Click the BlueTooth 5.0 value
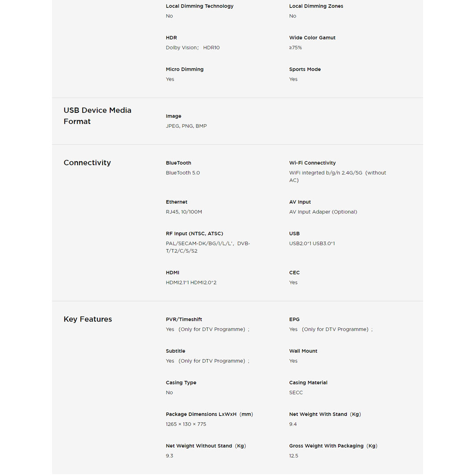The height and width of the screenshot is (476, 476). coord(183,173)
